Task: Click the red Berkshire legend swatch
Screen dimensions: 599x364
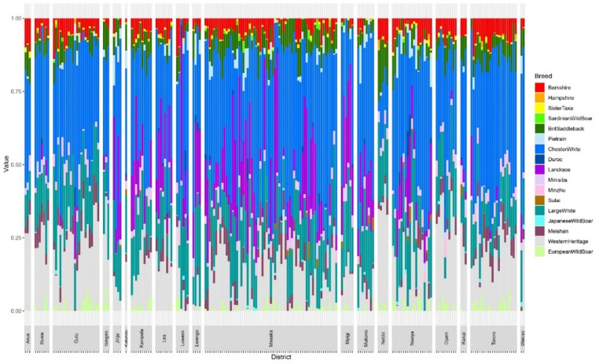Action: 539,87
